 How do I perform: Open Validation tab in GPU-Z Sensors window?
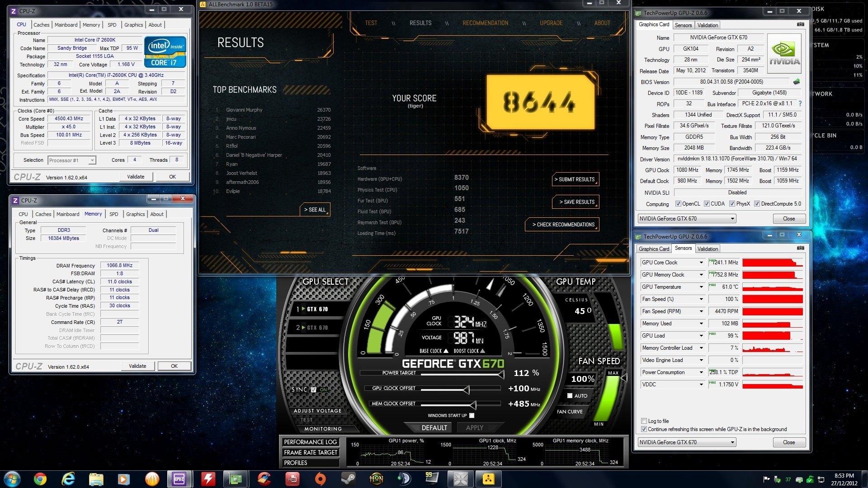click(708, 249)
